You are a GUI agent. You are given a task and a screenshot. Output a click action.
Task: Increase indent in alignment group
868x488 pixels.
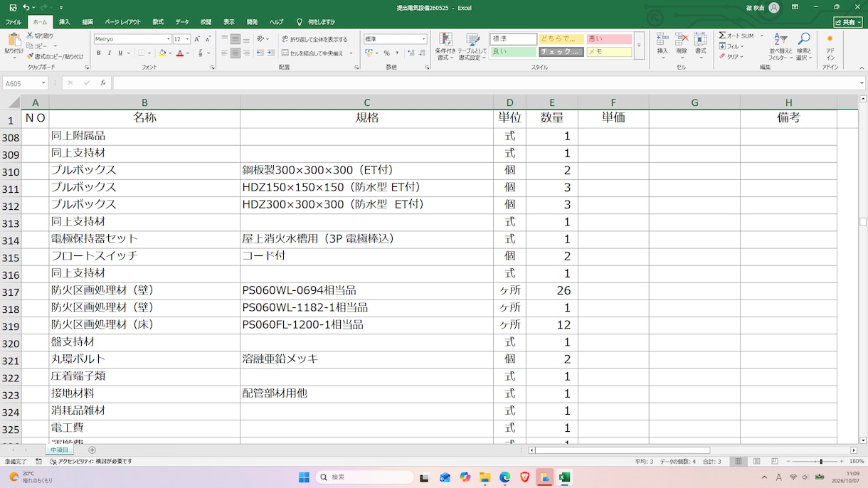point(271,53)
